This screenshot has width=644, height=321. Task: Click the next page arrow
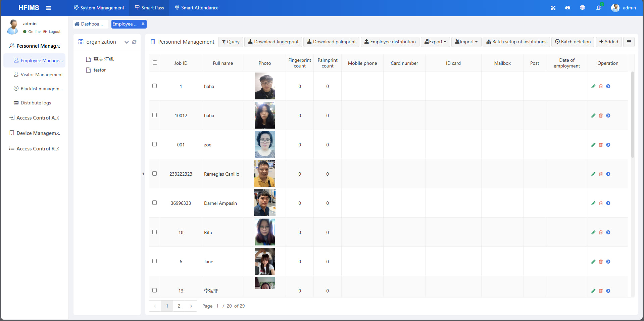tap(191, 306)
